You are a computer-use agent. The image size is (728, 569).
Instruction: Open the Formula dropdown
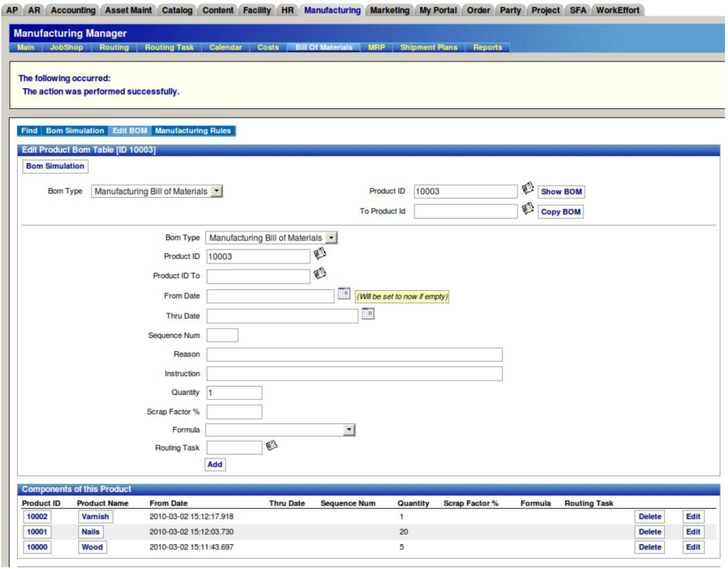[x=348, y=430]
